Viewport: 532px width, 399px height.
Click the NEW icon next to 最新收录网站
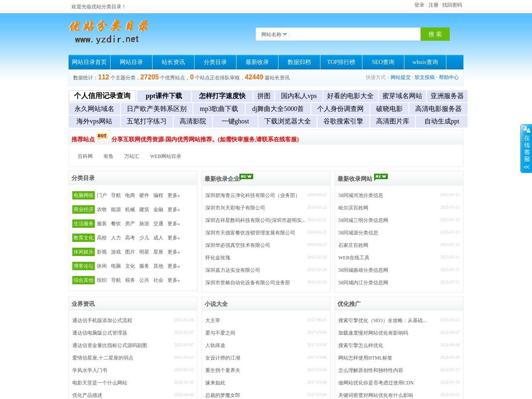pos(381,176)
